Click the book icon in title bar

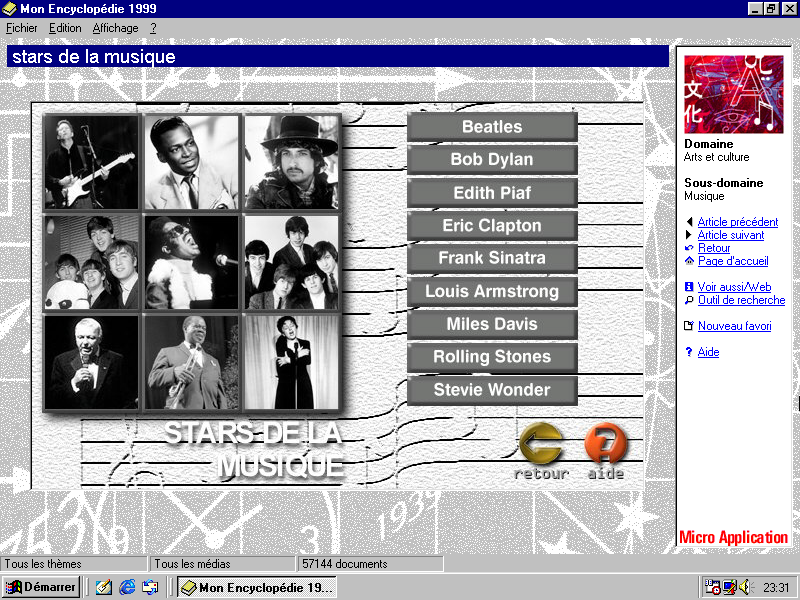click(x=9, y=9)
